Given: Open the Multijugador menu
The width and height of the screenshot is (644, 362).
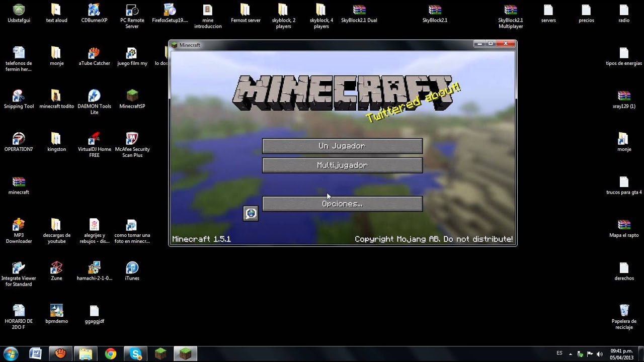Looking at the screenshot, I should click(342, 165).
